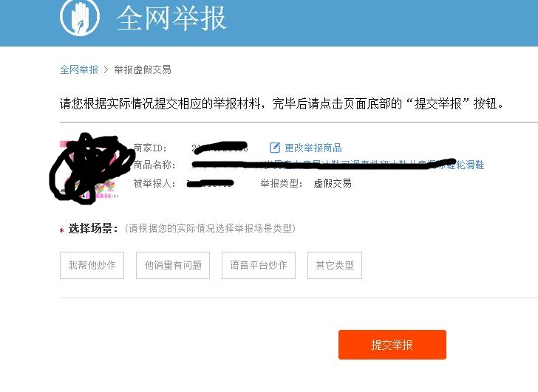538x392 pixels.
Task: Pick the 语音平台炒作 scenario option
Action: [259, 265]
